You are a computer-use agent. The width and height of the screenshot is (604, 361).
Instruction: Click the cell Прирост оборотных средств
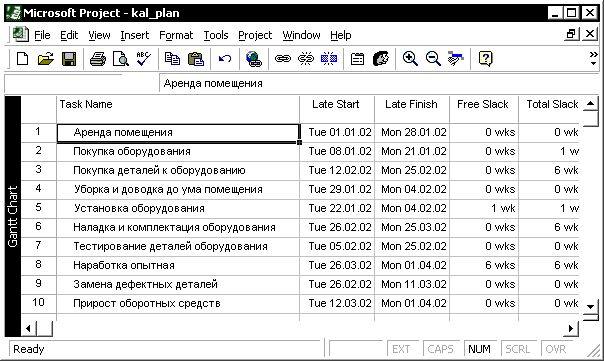[x=178, y=303]
